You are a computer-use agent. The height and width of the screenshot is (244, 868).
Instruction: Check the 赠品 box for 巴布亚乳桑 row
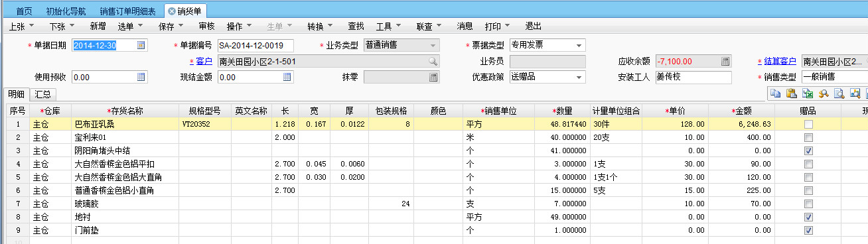point(808,124)
